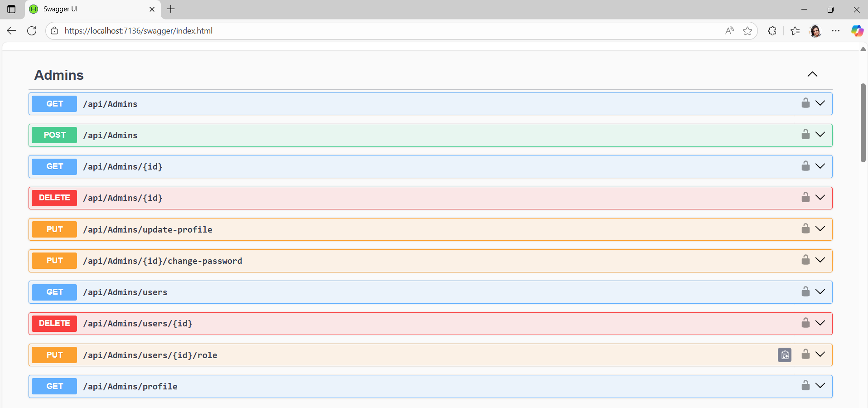Screen dimensions: 868x408
Task: Add this page to favorites
Action: click(747, 31)
